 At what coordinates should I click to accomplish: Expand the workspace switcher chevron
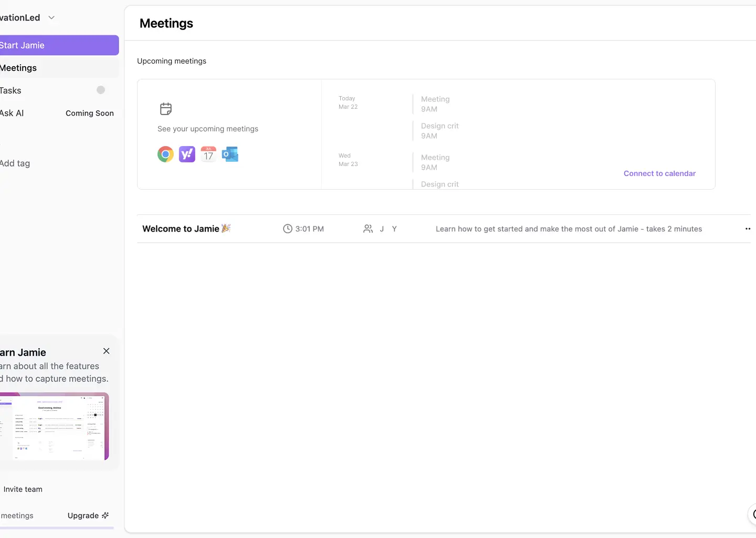(x=51, y=17)
